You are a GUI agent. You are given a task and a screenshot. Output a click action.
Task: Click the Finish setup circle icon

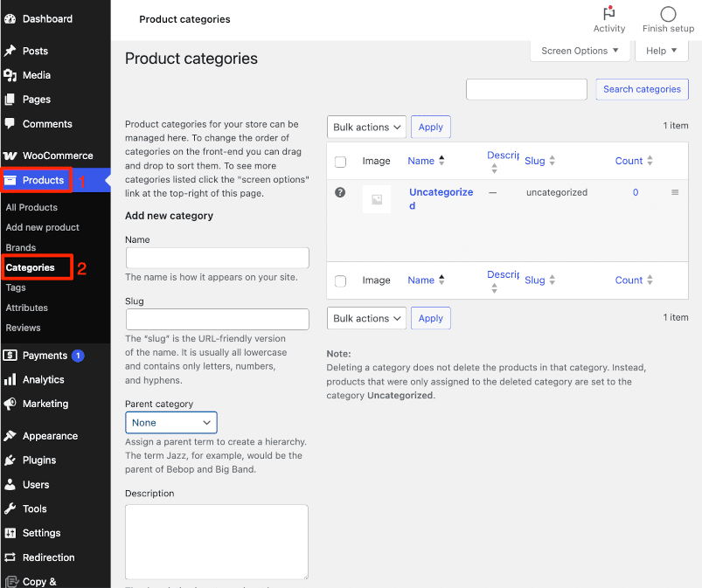[x=668, y=14]
